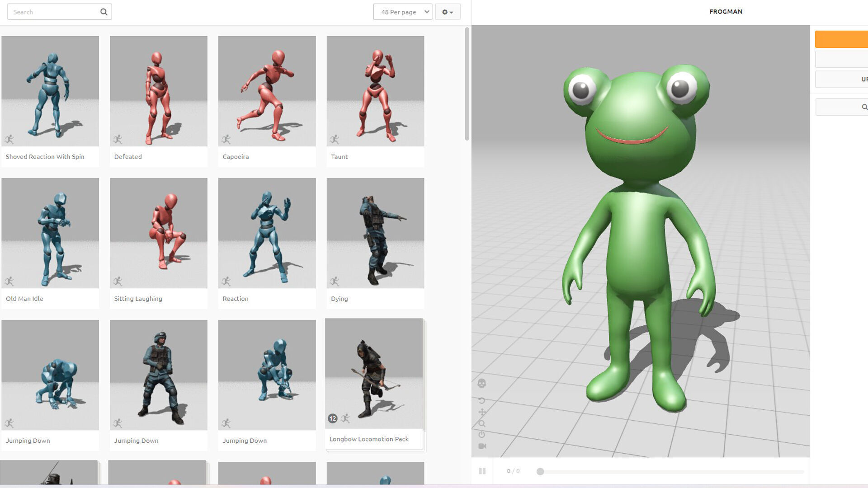The width and height of the screenshot is (868, 488).
Task: Click running-man icon on Reaction card
Action: [226, 281]
